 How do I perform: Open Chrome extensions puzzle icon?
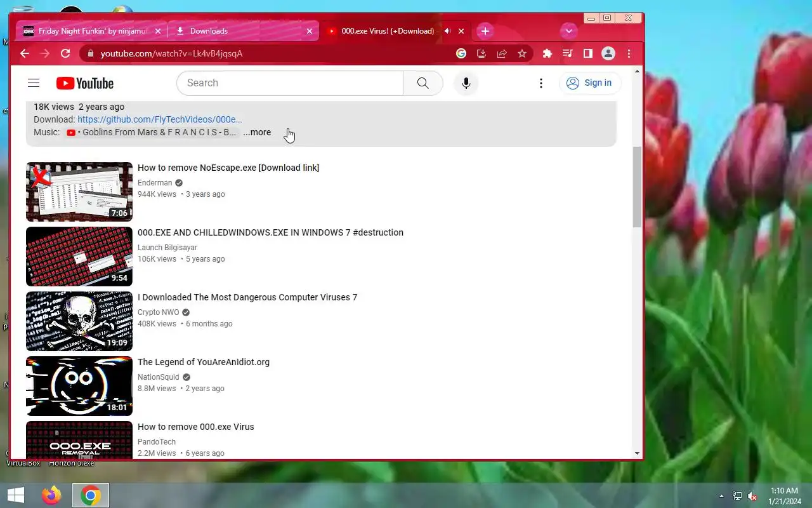point(547,53)
